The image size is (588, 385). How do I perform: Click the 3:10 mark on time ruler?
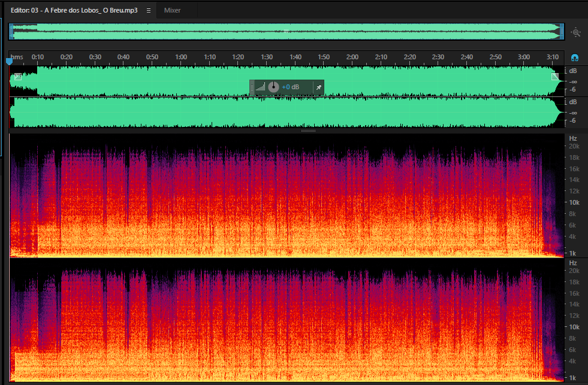553,57
